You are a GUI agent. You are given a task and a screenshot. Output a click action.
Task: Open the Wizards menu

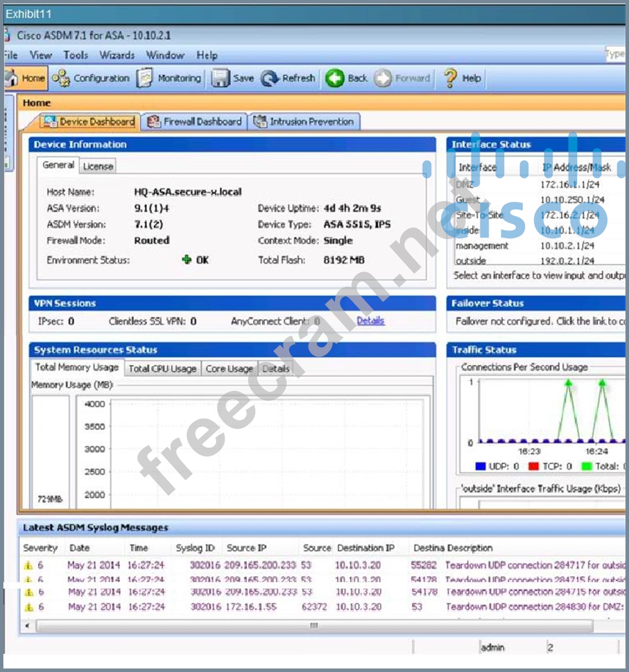(x=117, y=55)
